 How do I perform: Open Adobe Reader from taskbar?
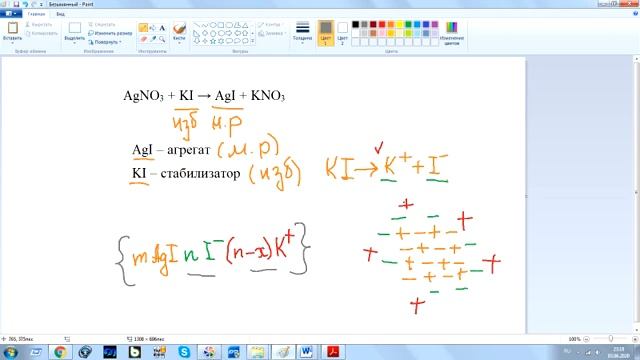pyautogui.click(x=333, y=351)
